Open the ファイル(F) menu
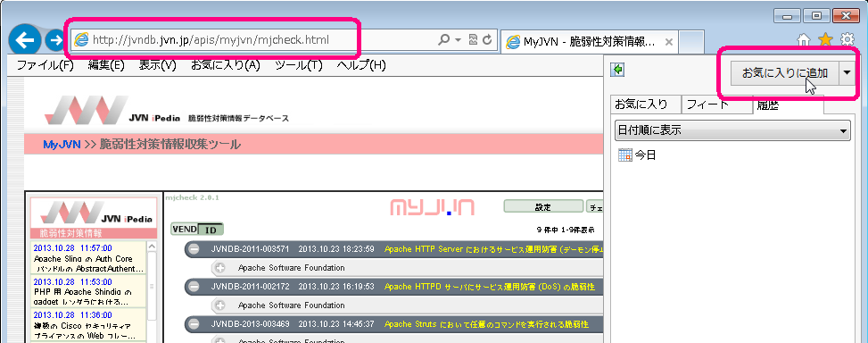Viewport: 868px width, 343px height. (45, 65)
